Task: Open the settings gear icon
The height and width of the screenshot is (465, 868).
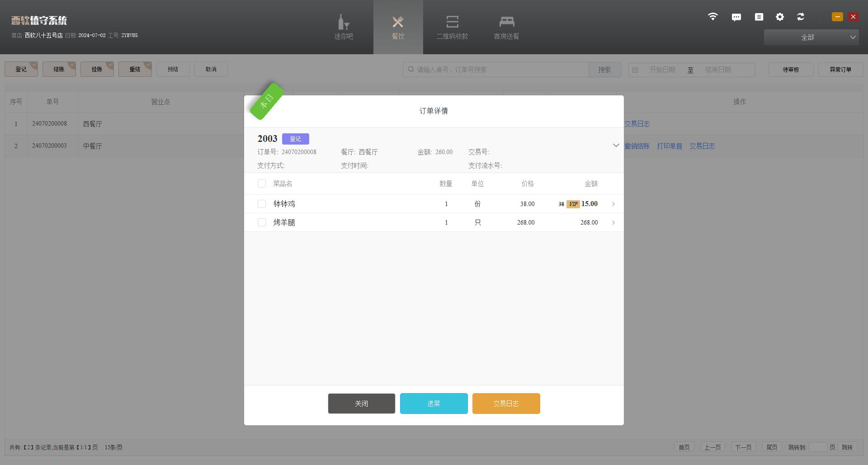Action: pos(780,17)
